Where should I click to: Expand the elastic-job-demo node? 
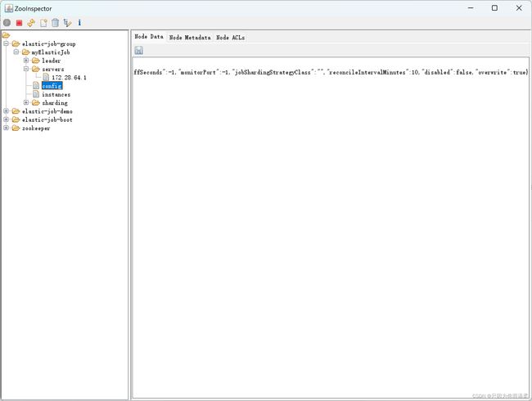point(6,111)
